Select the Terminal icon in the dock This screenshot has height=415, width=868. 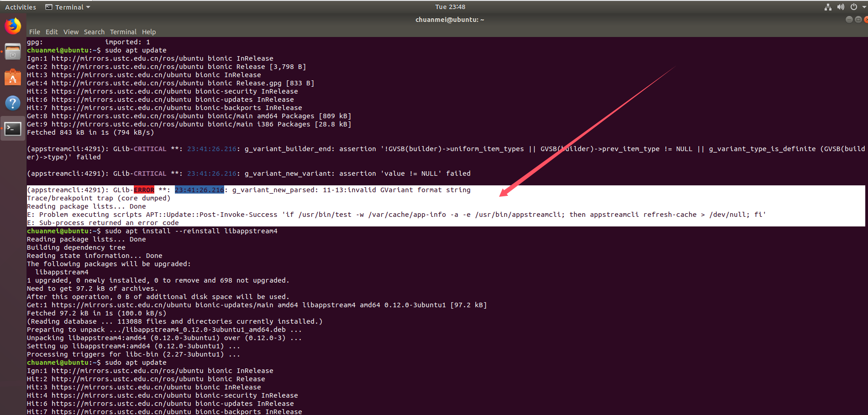tap(12, 128)
